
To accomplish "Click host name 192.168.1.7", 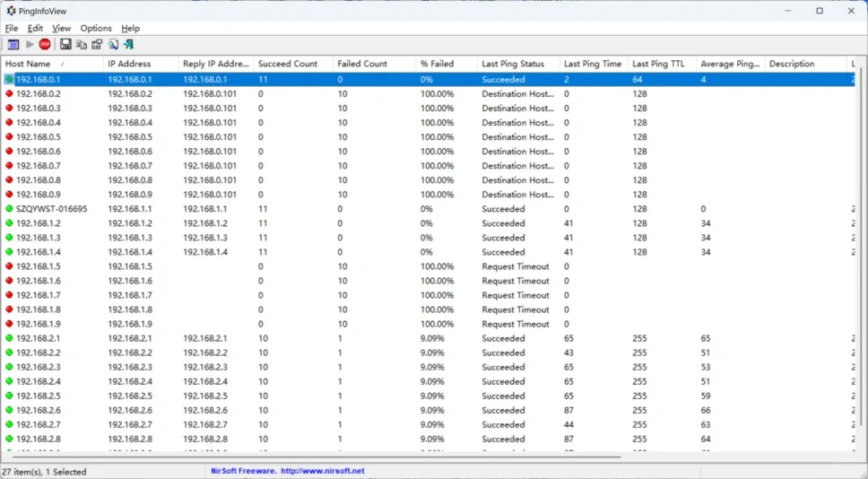I will tap(39, 295).
